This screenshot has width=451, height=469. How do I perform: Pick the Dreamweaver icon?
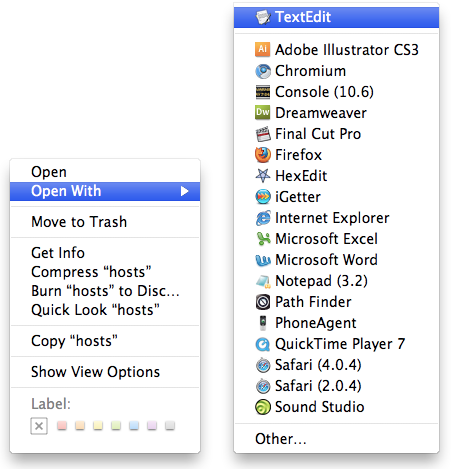(x=262, y=113)
